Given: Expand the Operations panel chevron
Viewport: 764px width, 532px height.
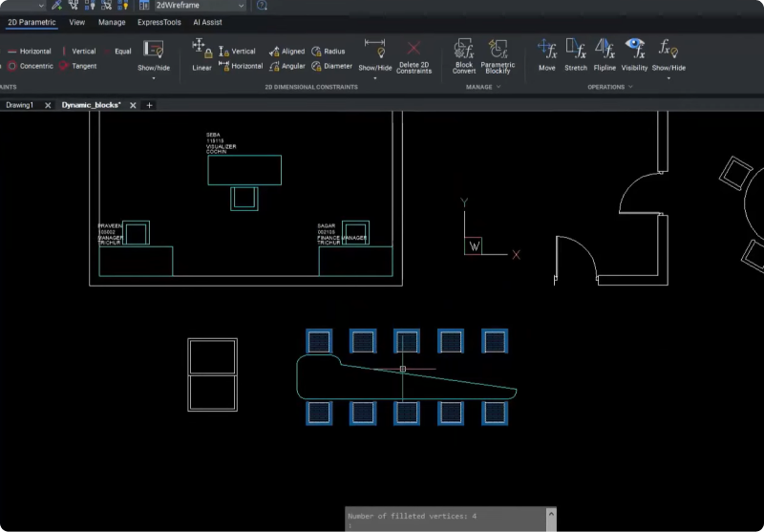Looking at the screenshot, I should 630,87.
